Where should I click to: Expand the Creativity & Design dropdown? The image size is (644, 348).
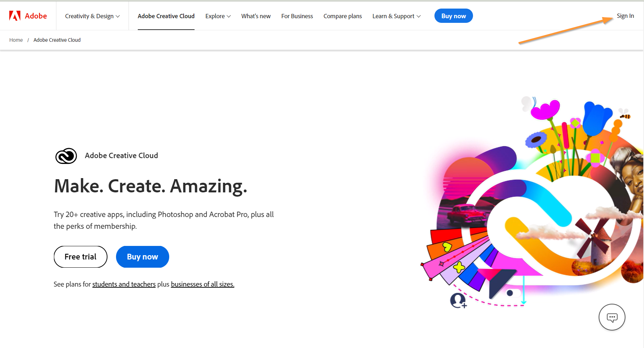[92, 16]
